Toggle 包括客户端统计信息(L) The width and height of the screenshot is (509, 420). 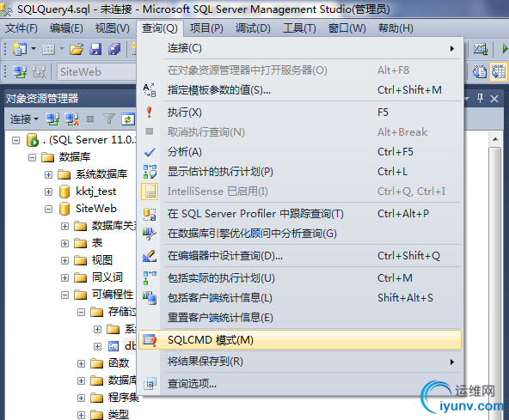tap(300, 298)
